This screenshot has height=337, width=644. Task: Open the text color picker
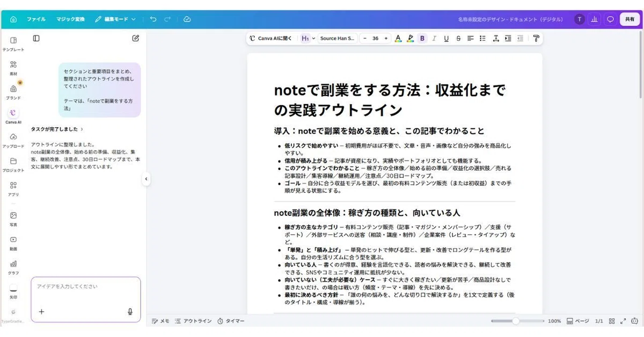click(398, 39)
